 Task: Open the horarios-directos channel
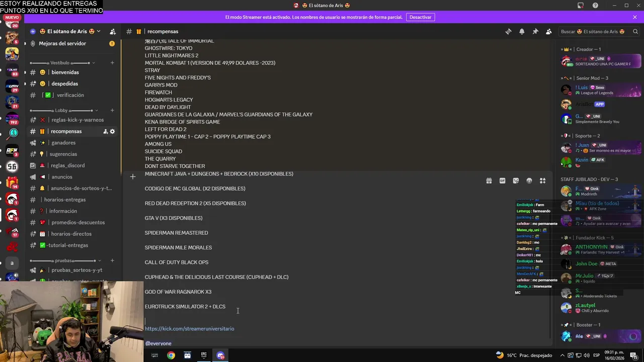click(x=72, y=234)
